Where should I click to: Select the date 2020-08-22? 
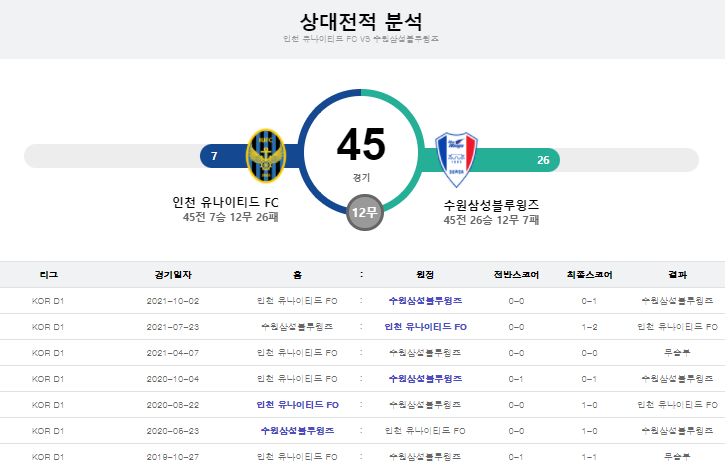[x=173, y=405]
